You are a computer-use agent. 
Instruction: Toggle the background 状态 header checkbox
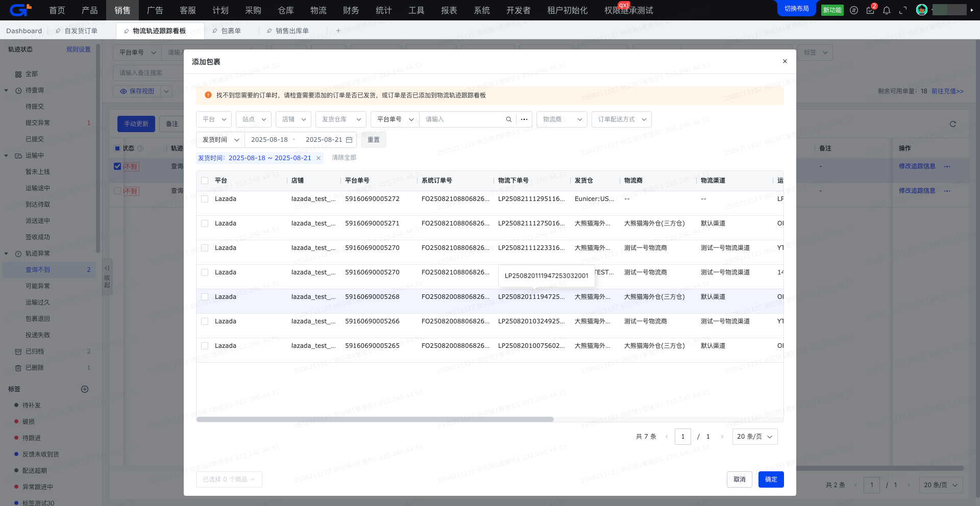[117, 148]
